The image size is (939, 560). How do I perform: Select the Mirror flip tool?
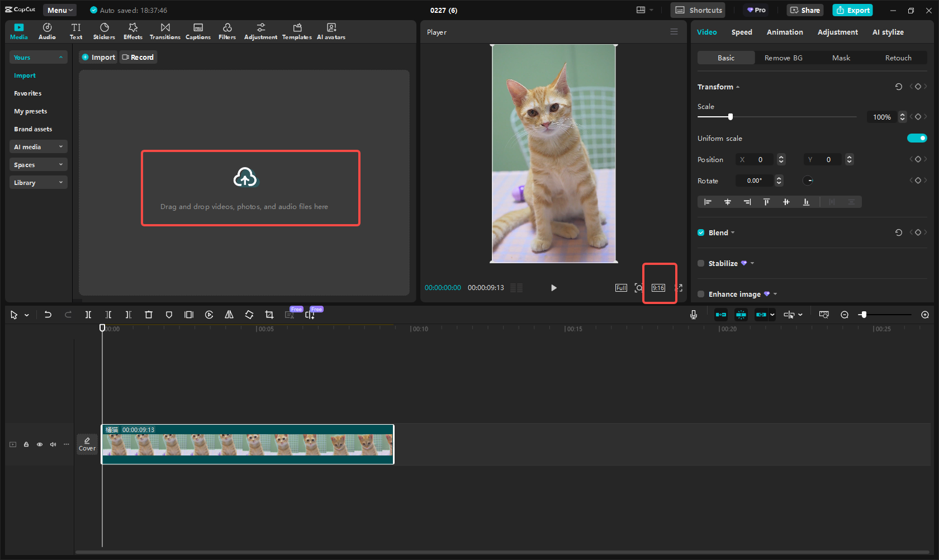point(229,315)
